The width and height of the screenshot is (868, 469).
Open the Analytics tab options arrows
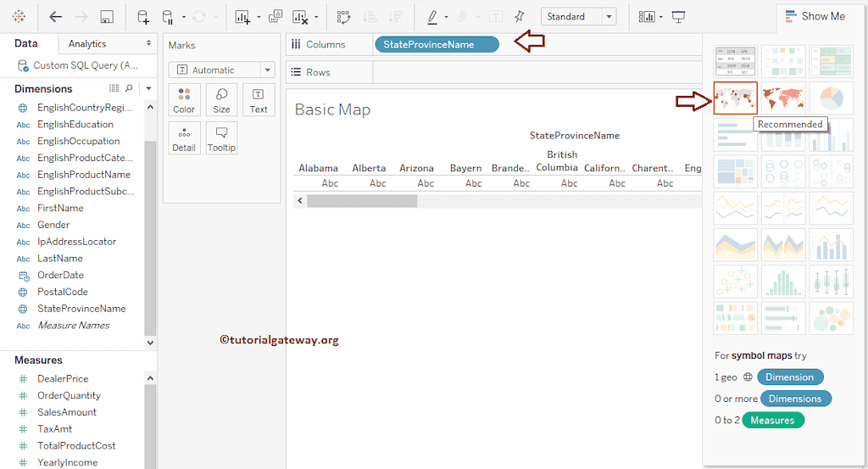click(x=148, y=43)
